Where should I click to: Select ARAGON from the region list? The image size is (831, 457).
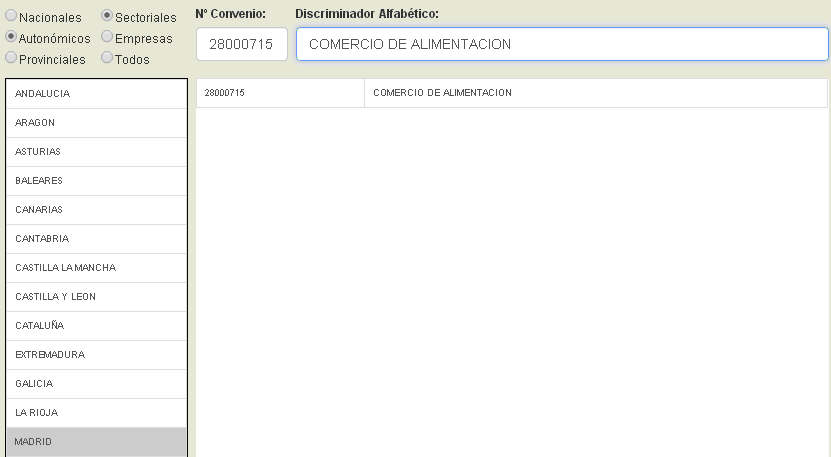coord(96,122)
